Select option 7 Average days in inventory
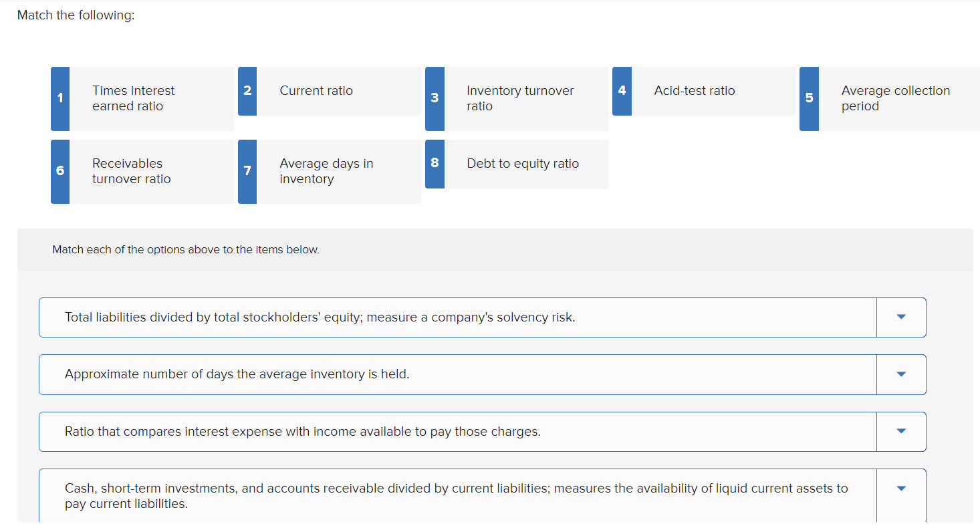The image size is (980, 526). (x=330, y=172)
